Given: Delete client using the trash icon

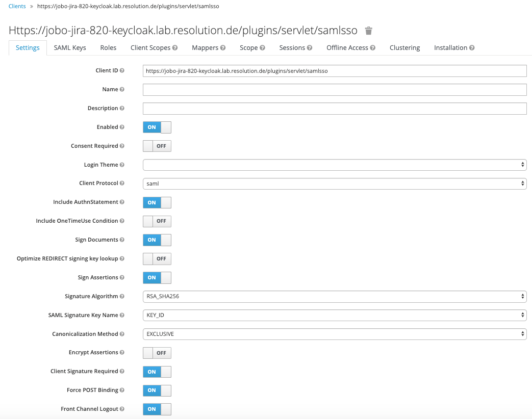Looking at the screenshot, I should 368,31.
